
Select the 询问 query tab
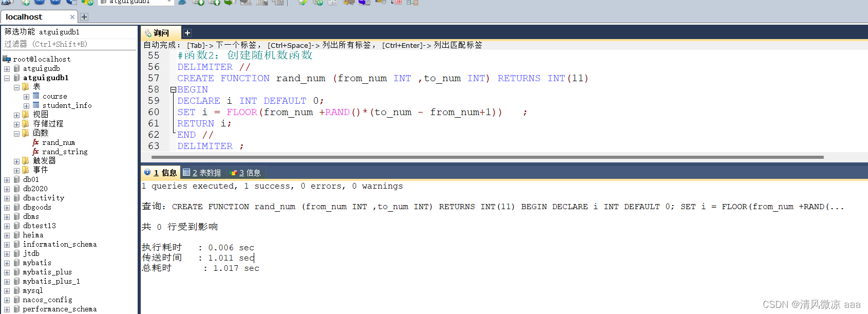pos(161,33)
